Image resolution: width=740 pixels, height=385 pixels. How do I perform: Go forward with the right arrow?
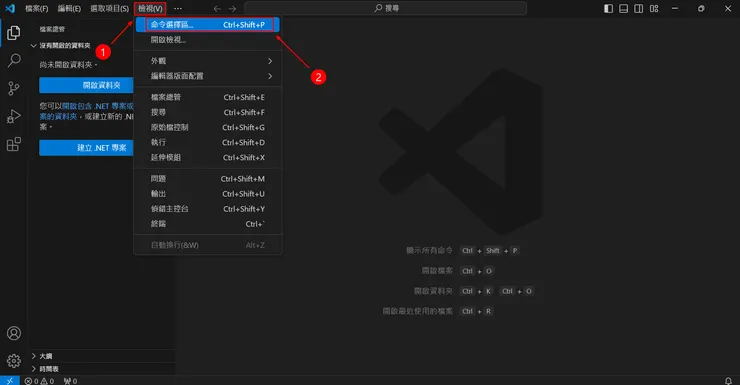click(232, 8)
